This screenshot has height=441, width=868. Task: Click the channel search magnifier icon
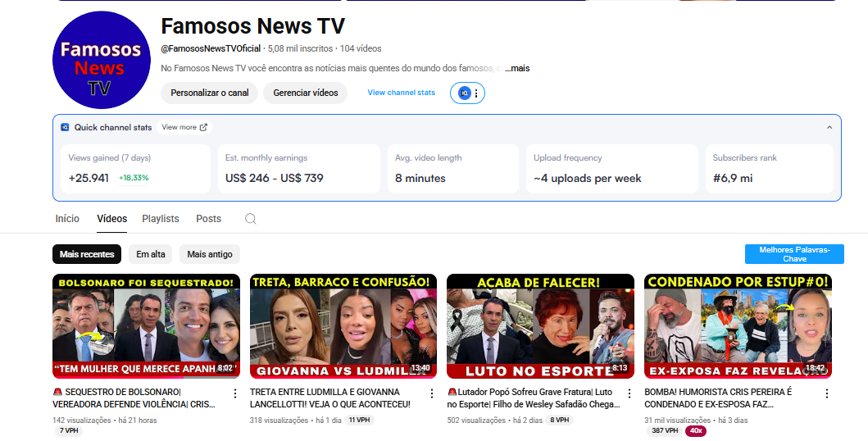251,219
